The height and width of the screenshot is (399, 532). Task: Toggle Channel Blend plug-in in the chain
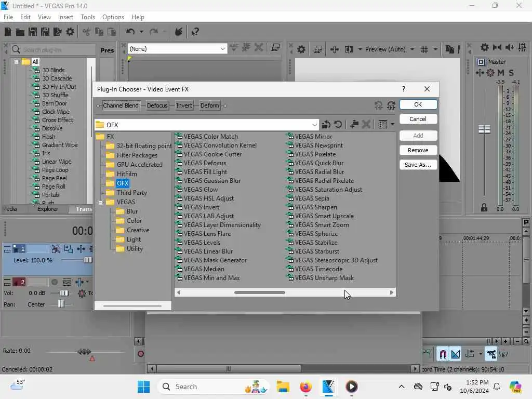pyautogui.click(x=121, y=105)
